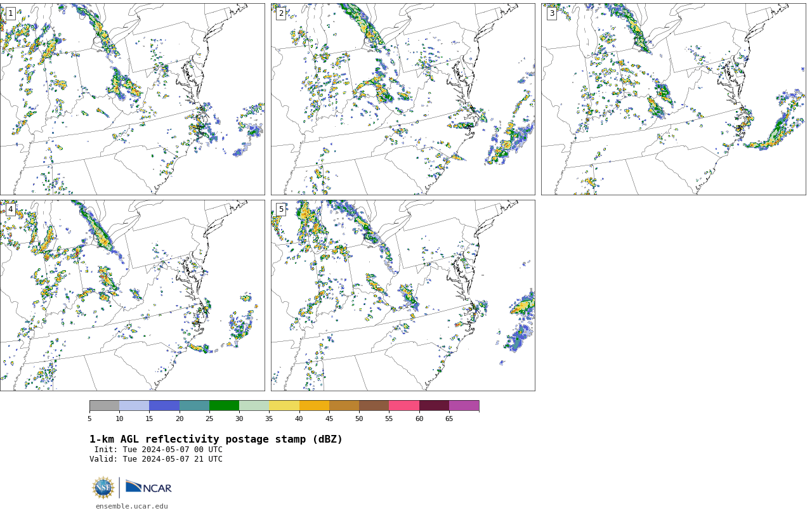Click the yellow 35-40 dBZ swatch
The image size is (812, 513).
click(284, 406)
